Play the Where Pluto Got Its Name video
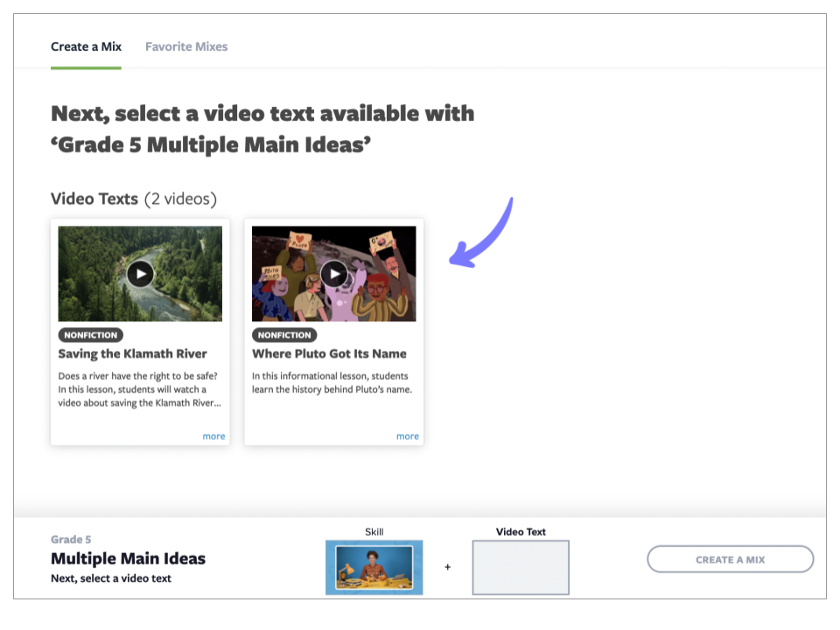Viewport: 840px width, 630px height. coord(333,274)
